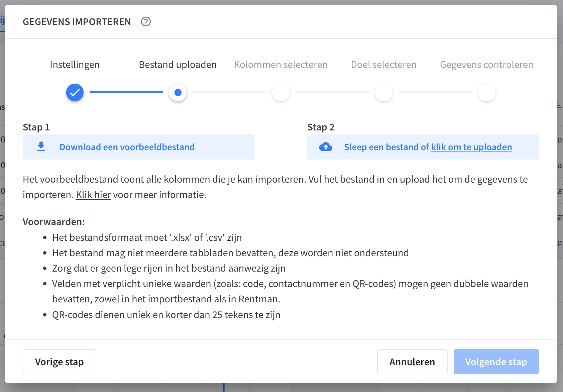Viewport: 563px width, 392px height.
Task: Click the download arrow icon
Action: (41, 147)
